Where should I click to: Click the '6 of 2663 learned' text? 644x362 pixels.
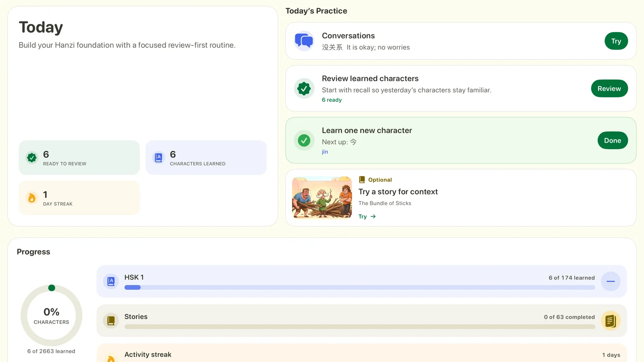coord(51,351)
